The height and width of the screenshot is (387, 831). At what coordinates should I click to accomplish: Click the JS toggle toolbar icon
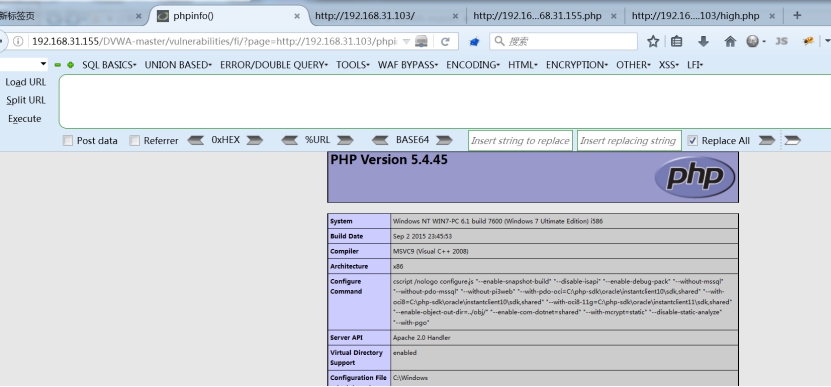(x=781, y=41)
